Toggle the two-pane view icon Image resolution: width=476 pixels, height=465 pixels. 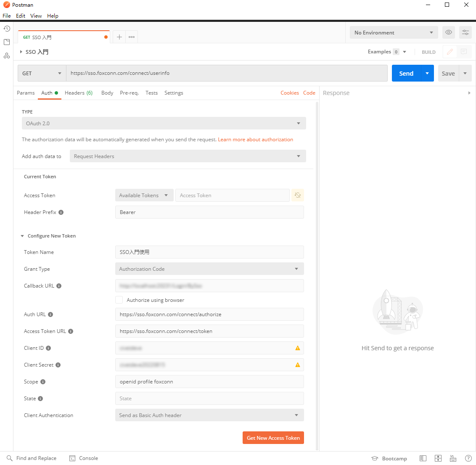(423, 458)
